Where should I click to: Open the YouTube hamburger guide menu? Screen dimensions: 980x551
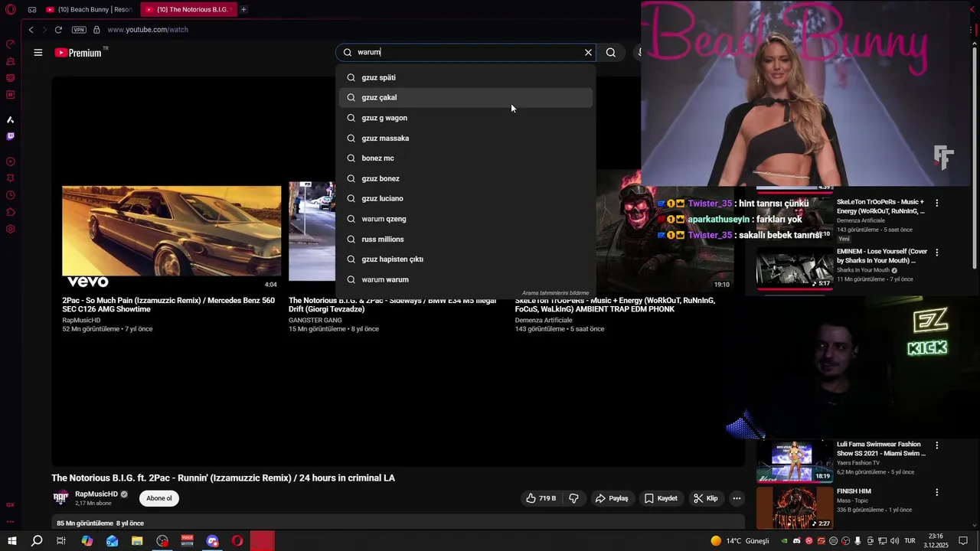[x=38, y=53]
